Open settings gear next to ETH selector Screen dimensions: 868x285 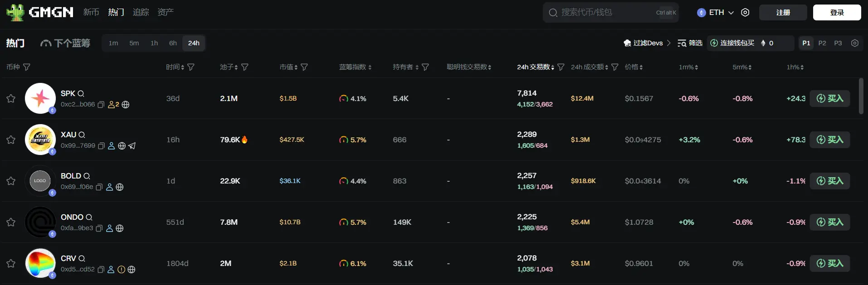click(x=745, y=13)
